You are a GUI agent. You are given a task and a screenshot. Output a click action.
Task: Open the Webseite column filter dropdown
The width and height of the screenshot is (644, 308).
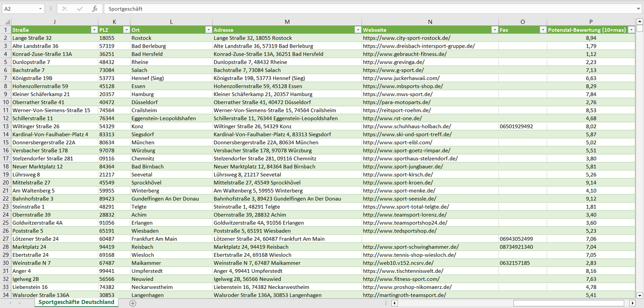tap(494, 30)
